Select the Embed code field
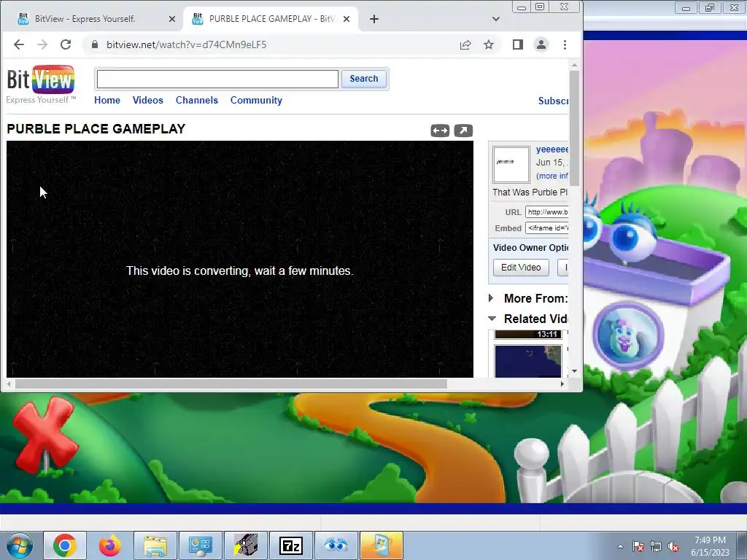This screenshot has height=560, width=747. (x=546, y=228)
